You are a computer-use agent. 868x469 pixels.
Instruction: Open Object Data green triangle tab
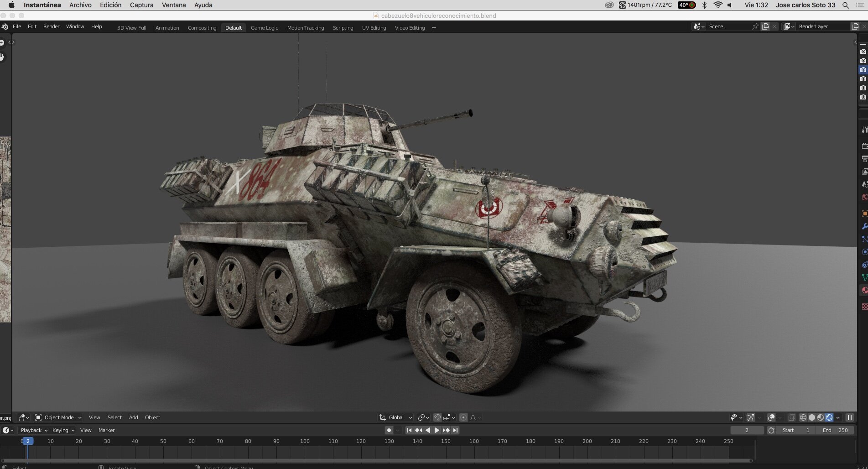pyautogui.click(x=864, y=277)
